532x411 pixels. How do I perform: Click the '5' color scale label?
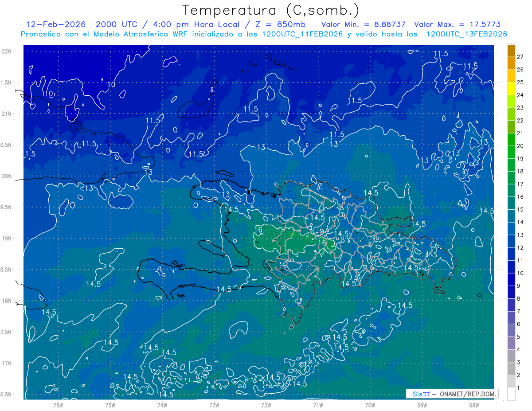pyautogui.click(x=519, y=337)
